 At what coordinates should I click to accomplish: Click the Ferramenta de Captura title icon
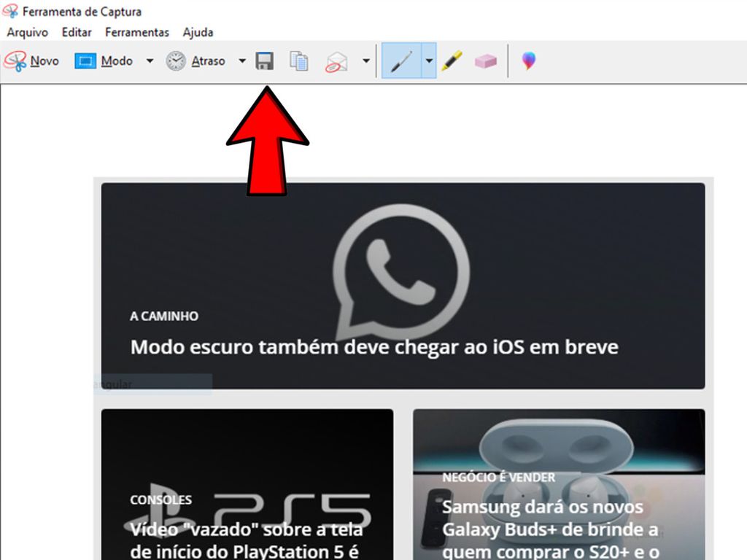point(10,11)
